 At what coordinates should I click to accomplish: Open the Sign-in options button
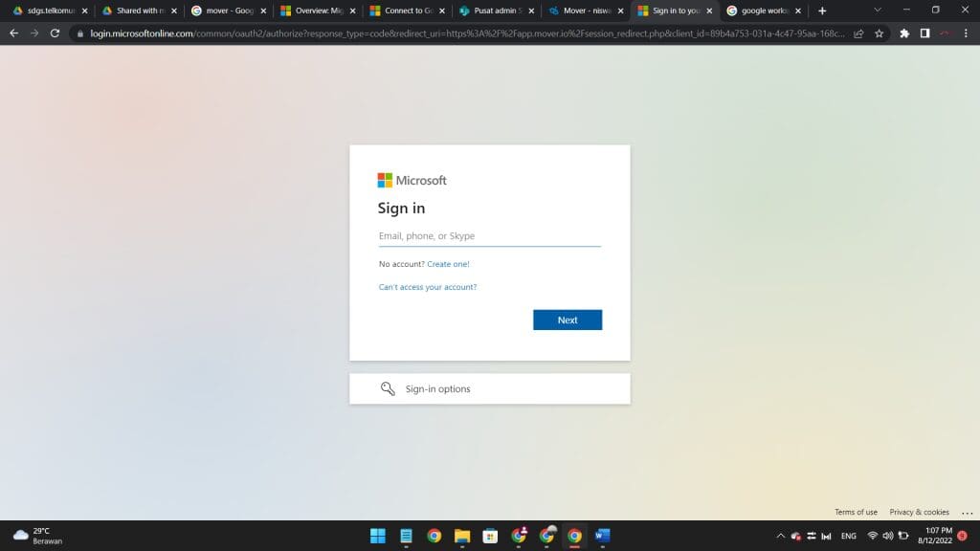click(x=490, y=388)
